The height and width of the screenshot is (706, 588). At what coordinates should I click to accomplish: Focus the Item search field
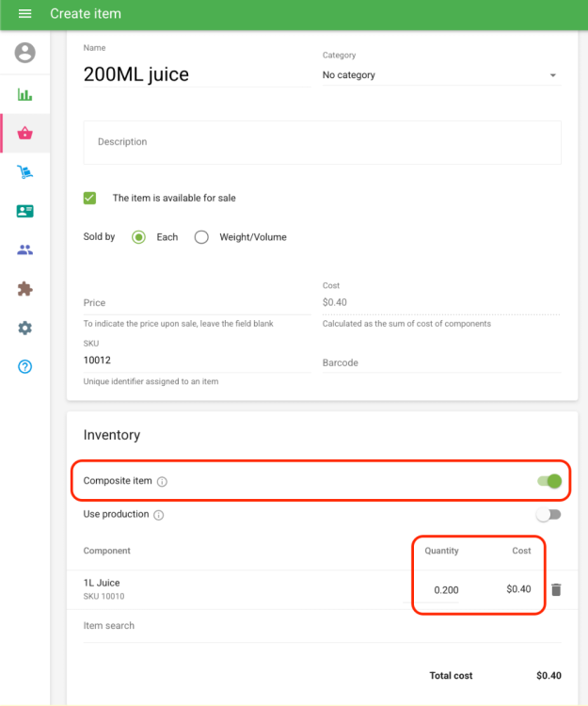(322, 625)
